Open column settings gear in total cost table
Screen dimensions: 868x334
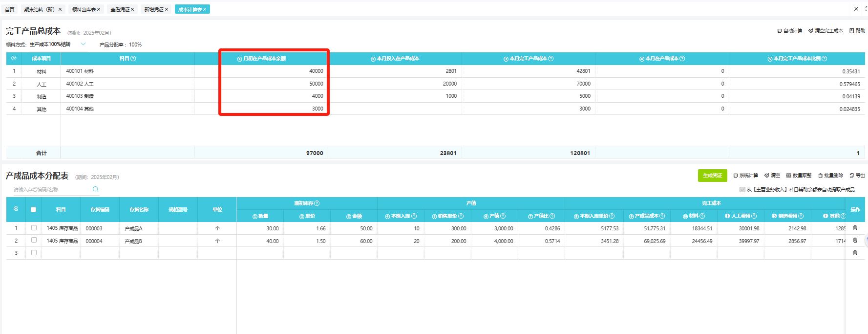pos(14,58)
